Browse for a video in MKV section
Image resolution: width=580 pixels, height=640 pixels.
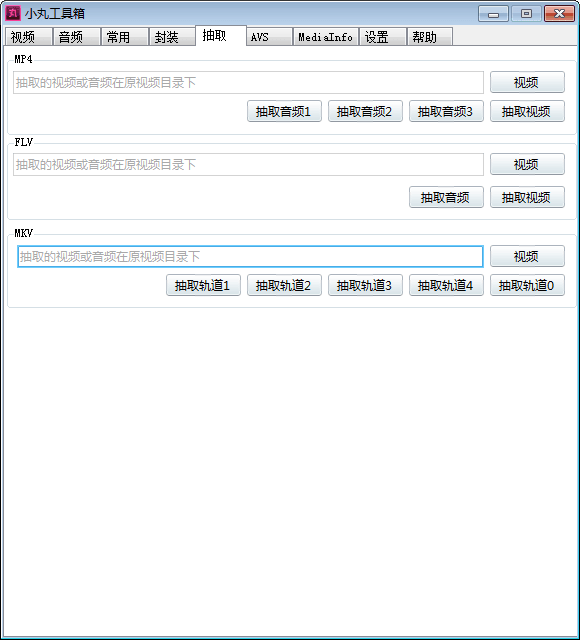[x=527, y=256]
